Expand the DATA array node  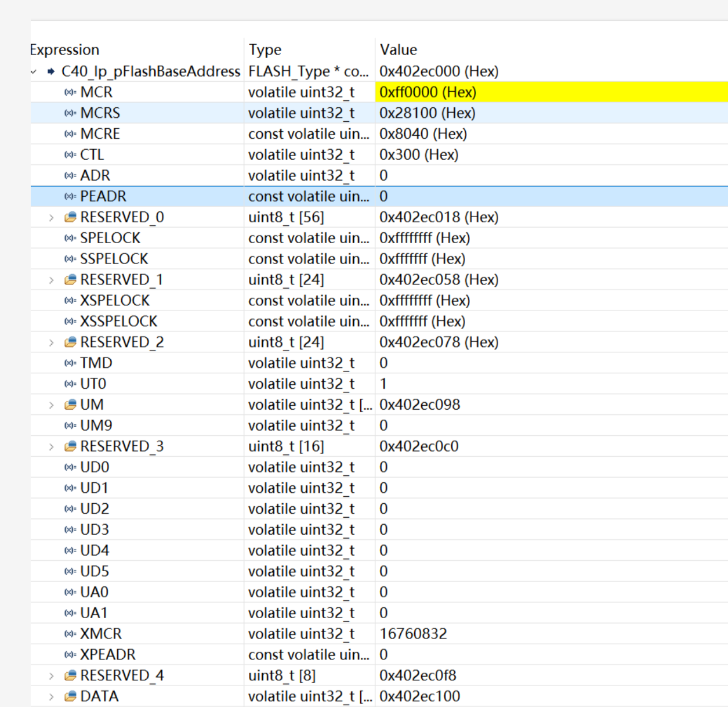tap(51, 696)
